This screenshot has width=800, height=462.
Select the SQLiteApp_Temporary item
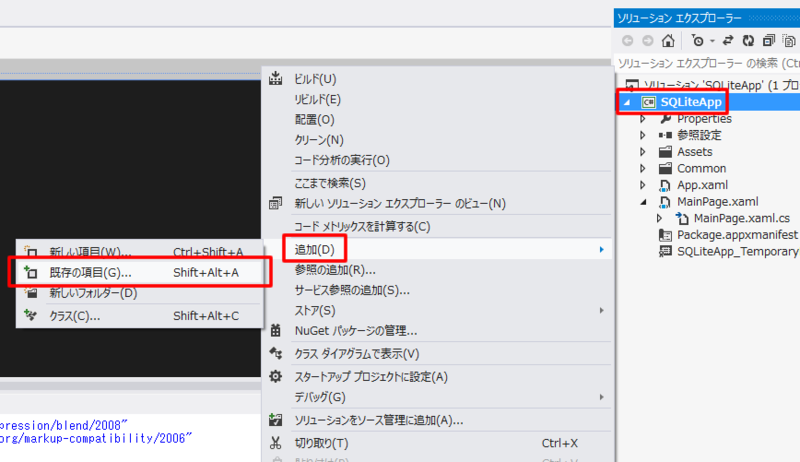pos(738,251)
